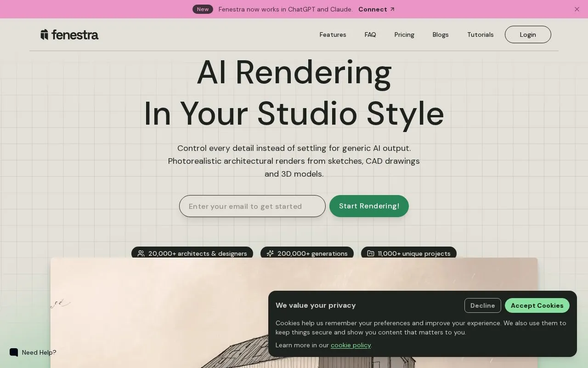
Task: Click the Connect arrow icon
Action: tap(392, 9)
